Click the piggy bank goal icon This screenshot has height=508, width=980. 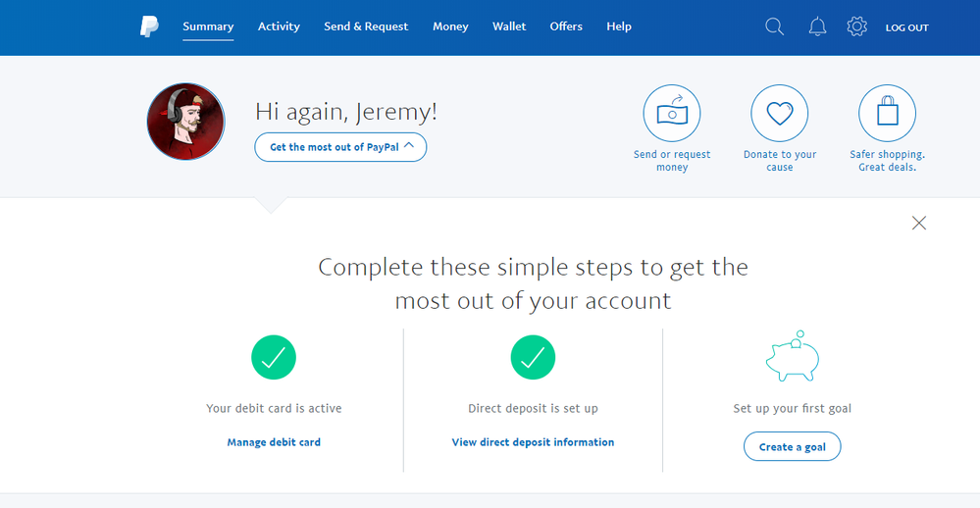tap(793, 356)
